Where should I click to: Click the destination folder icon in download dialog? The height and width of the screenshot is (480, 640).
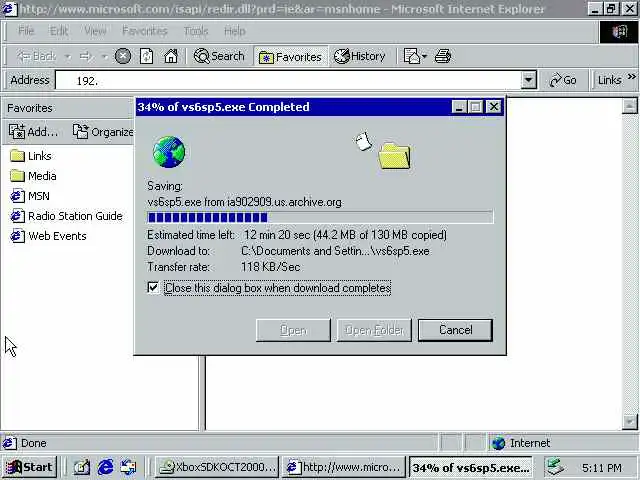point(394,156)
